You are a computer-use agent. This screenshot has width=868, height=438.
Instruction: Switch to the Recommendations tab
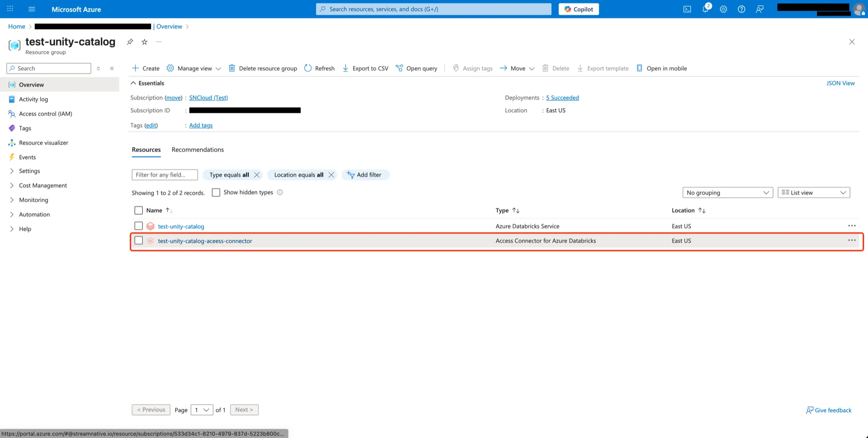198,150
